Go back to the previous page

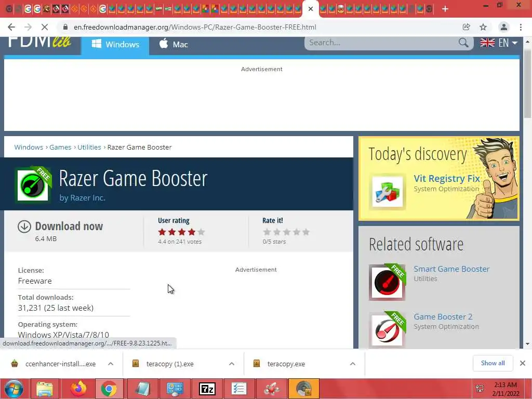click(11, 27)
